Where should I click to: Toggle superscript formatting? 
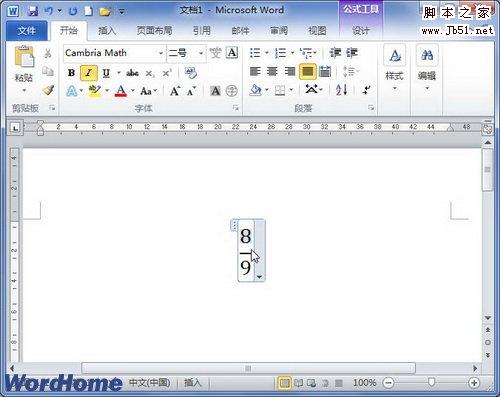(167, 73)
